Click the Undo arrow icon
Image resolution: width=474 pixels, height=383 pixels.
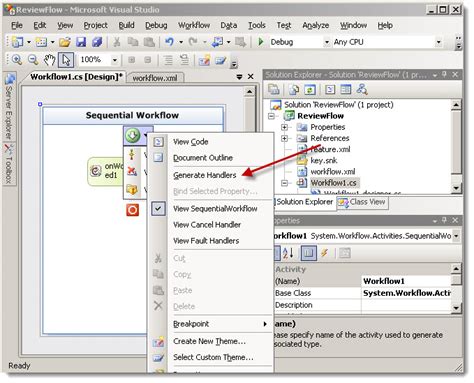tap(169, 42)
